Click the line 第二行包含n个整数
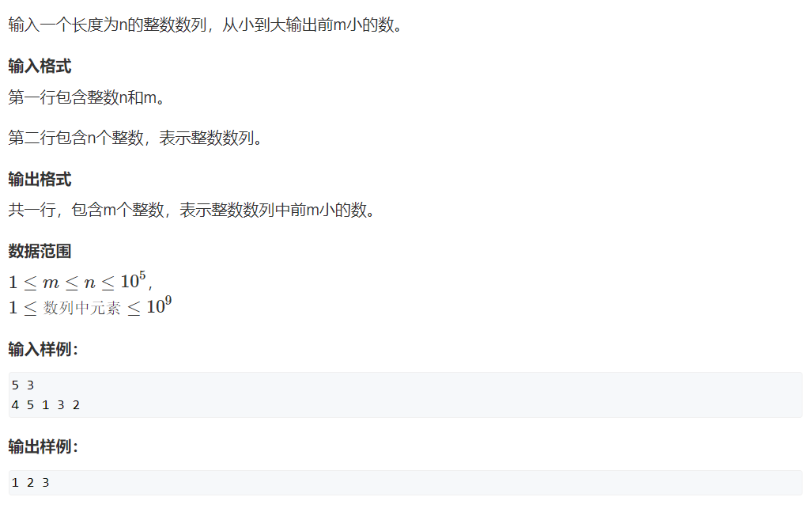 [135, 138]
